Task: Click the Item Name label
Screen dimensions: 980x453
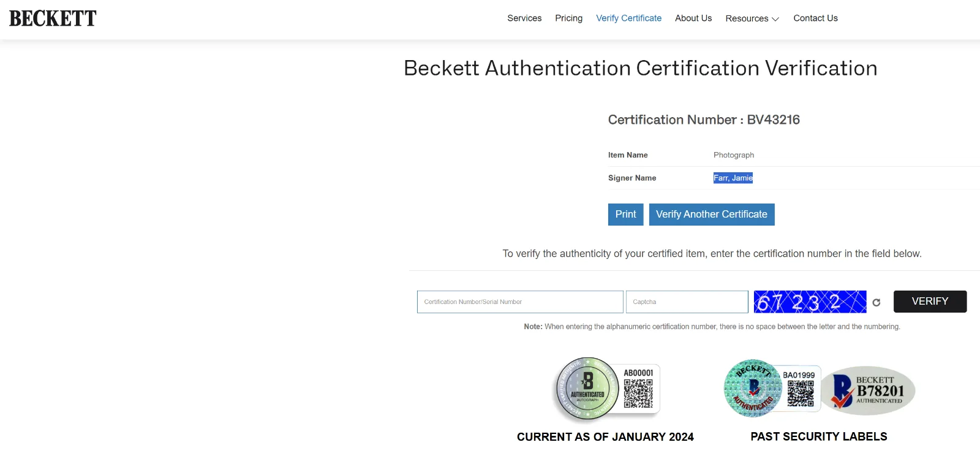Action: tap(628, 155)
